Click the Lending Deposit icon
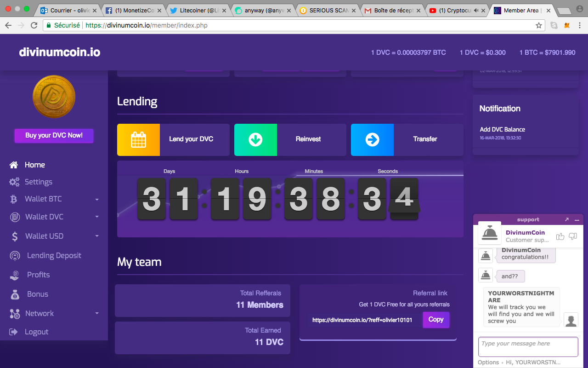Image resolution: width=588 pixels, height=368 pixels. [x=15, y=256]
